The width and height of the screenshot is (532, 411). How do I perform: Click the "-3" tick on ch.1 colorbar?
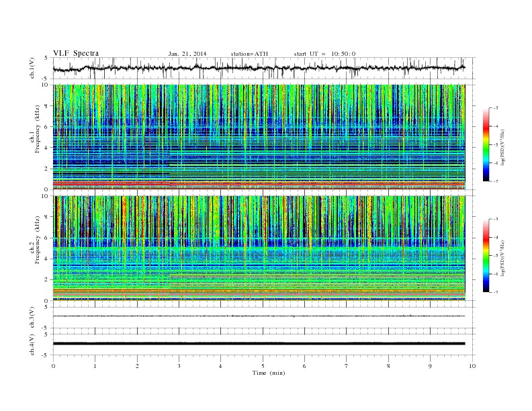click(x=496, y=108)
